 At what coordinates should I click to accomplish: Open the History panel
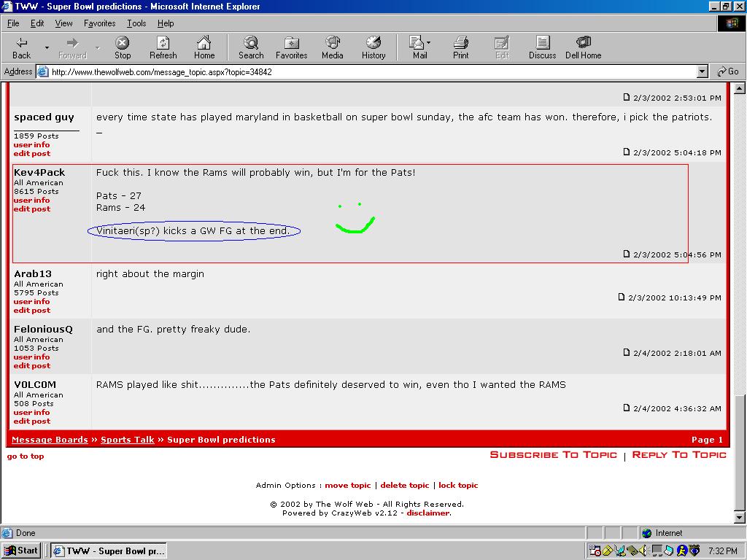[x=373, y=47]
